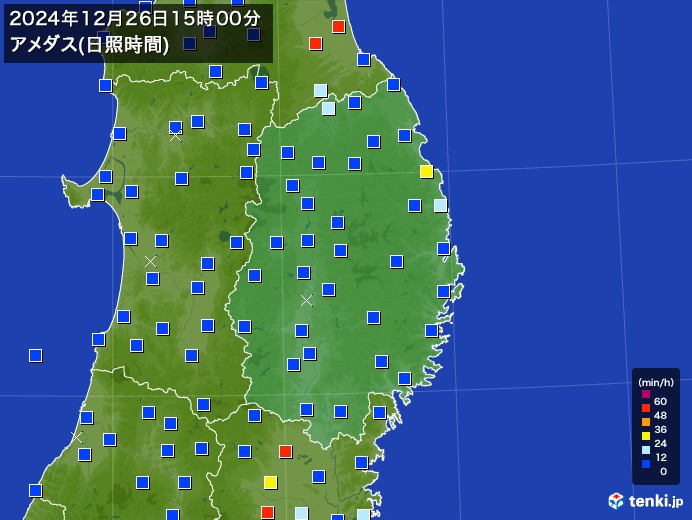Click the X mark inside the lighter green Iwate region
This screenshot has height=520, width=692.
[306, 301]
